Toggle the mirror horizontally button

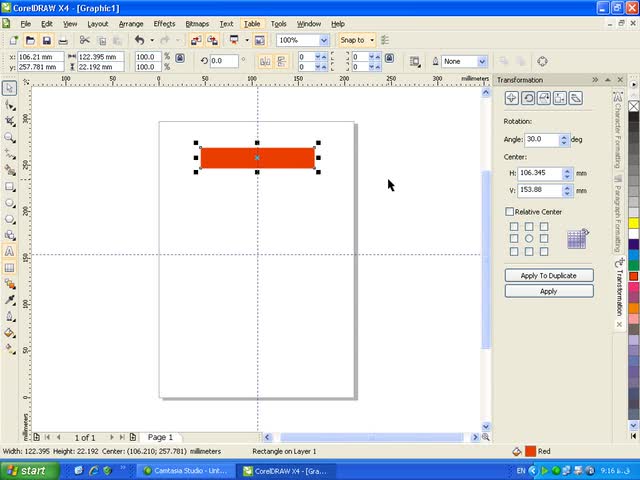[x=265, y=61]
